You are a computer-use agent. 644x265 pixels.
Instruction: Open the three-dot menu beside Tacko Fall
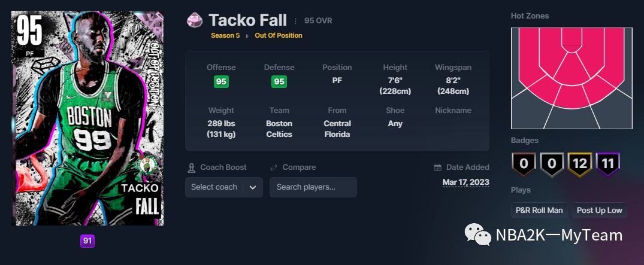coord(295,21)
